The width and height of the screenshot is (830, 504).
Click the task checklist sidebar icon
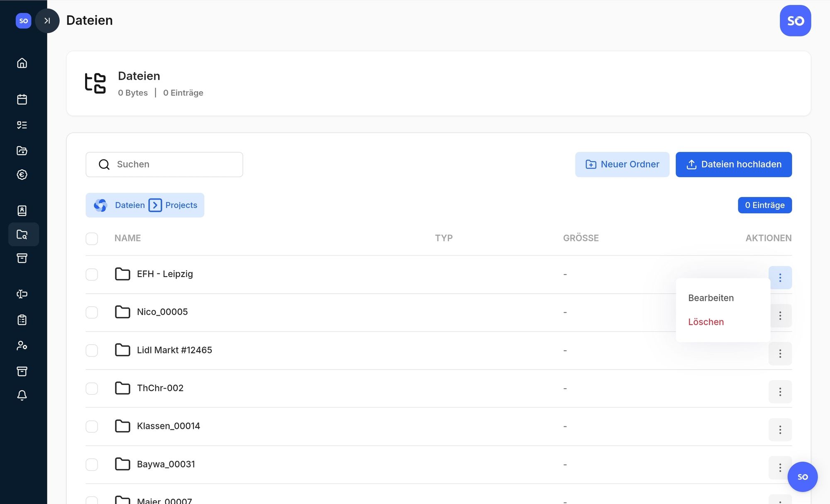[x=22, y=125]
